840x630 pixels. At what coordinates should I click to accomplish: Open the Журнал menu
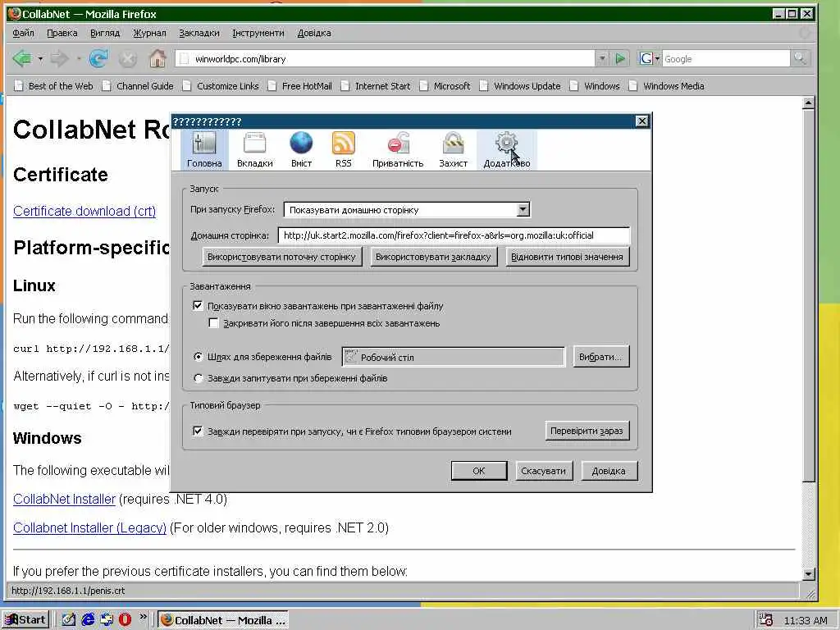[x=149, y=33]
